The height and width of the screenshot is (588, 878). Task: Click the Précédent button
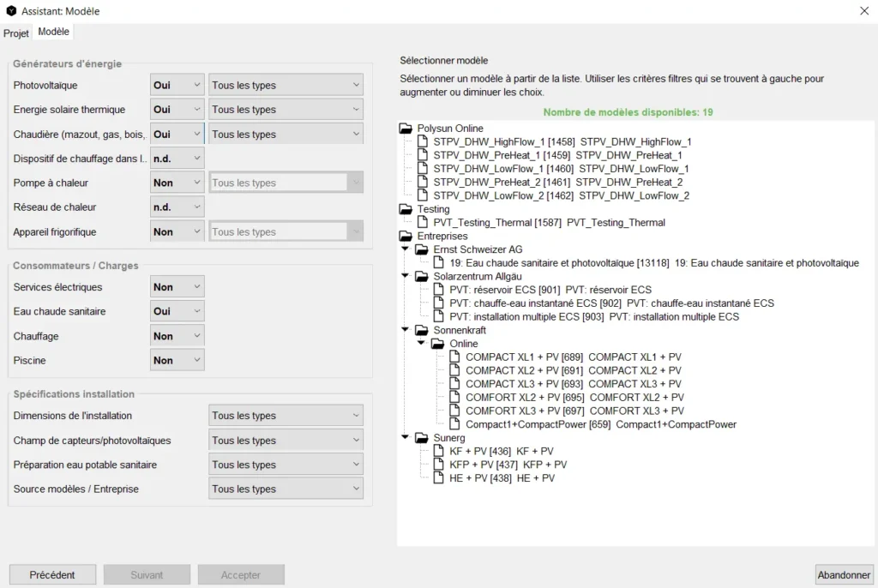[x=52, y=575]
